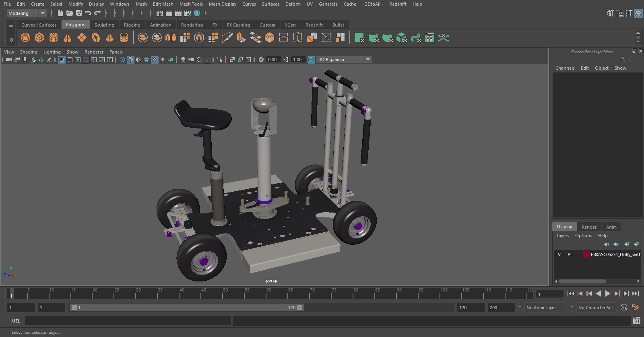Create a polygon cone from the shelf
Image resolution: width=644 pixels, height=337 pixels.
tap(68, 38)
